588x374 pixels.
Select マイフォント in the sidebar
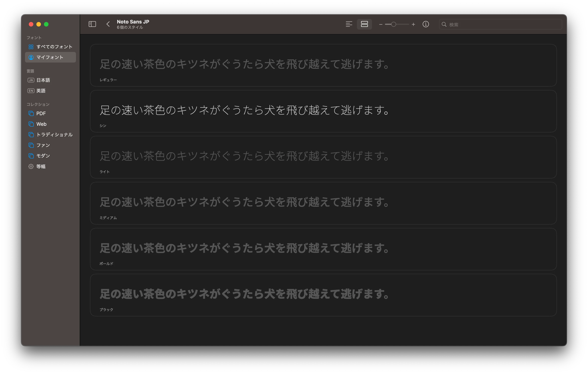pyautogui.click(x=50, y=57)
